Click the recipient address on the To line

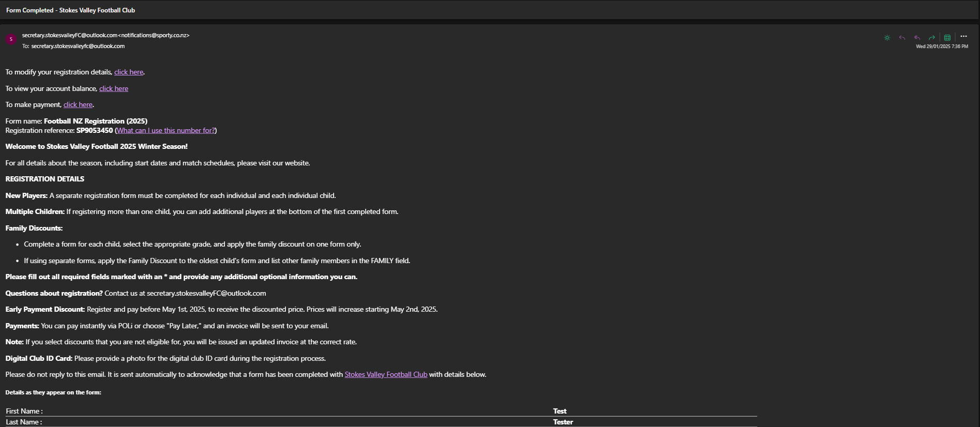78,46
